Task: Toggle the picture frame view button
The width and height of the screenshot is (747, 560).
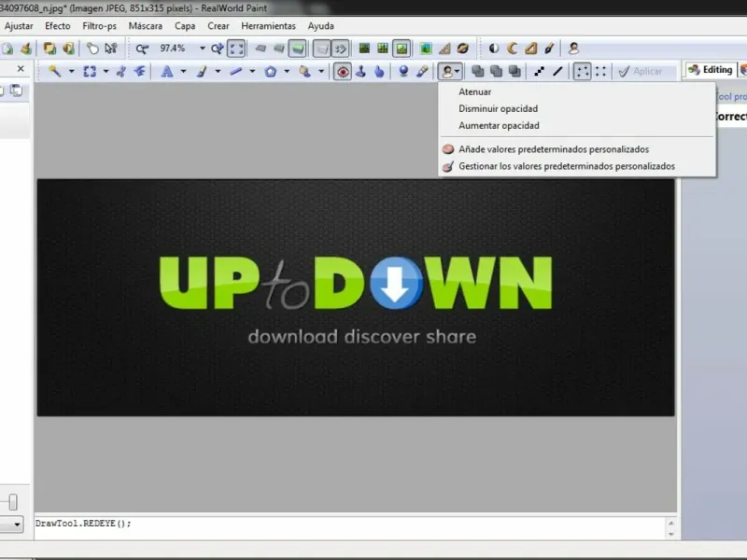Action: [402, 49]
